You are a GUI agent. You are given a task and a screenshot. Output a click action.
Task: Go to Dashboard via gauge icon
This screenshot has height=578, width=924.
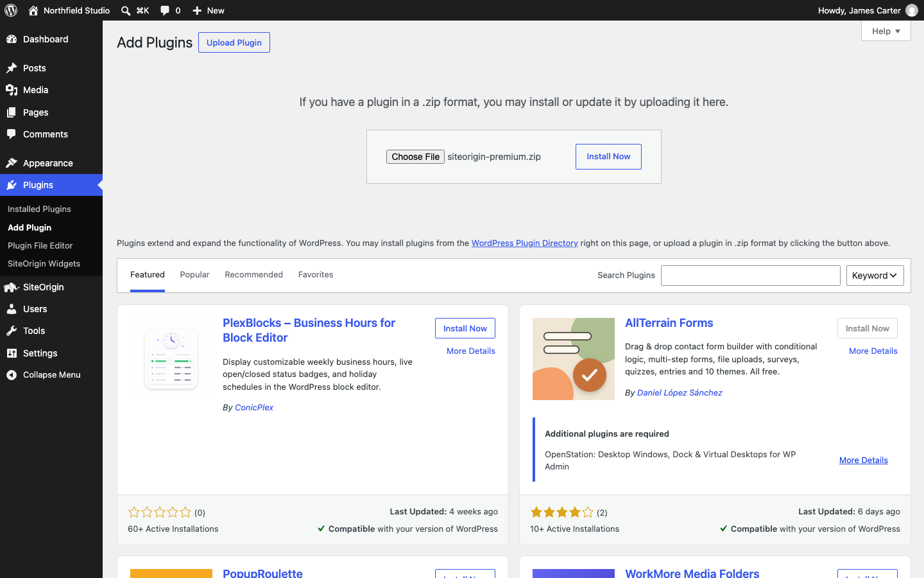(12, 39)
